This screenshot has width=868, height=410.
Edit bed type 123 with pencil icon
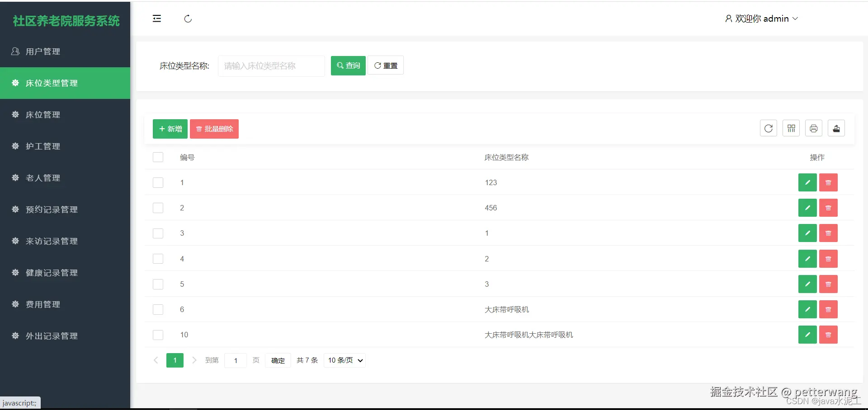pos(807,182)
